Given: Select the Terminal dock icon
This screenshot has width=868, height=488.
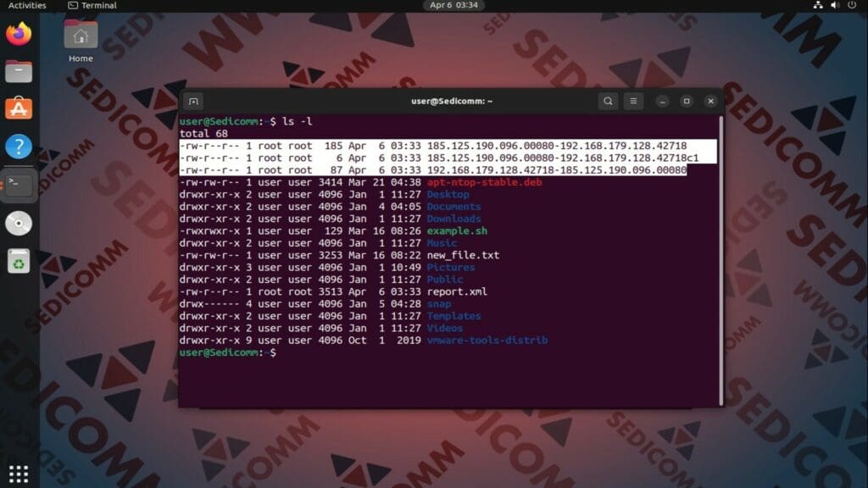Looking at the screenshot, I should [x=19, y=185].
